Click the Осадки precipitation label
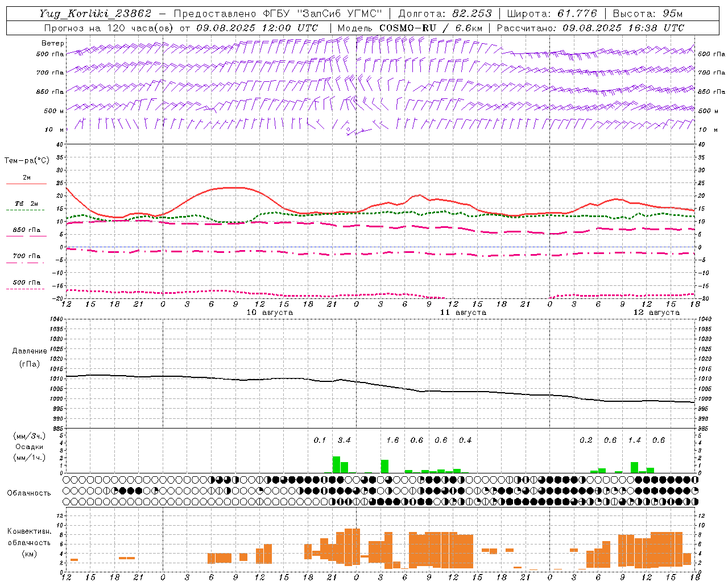Screen dimensions: 728x582 pos(29,447)
